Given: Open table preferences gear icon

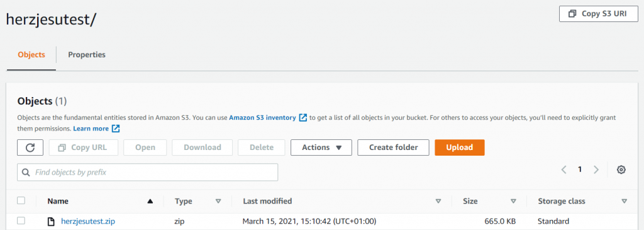Looking at the screenshot, I should coord(621,170).
